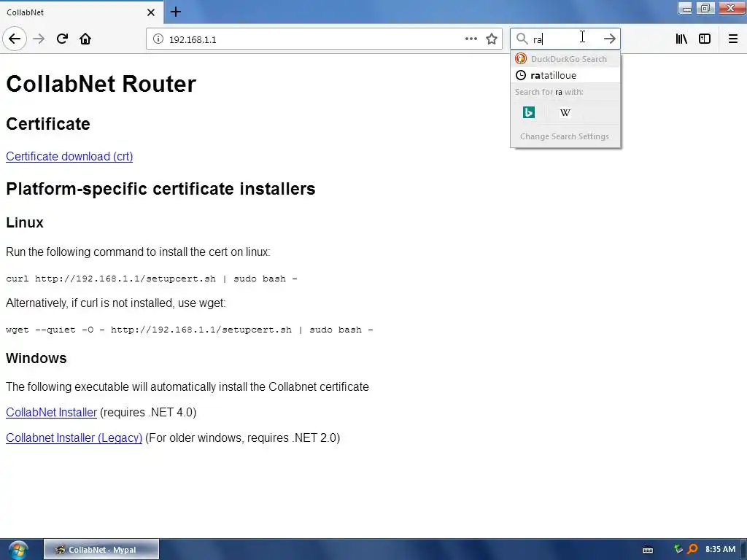Restore down the browser window
Screen dimensions: 747x560
tap(705, 8)
